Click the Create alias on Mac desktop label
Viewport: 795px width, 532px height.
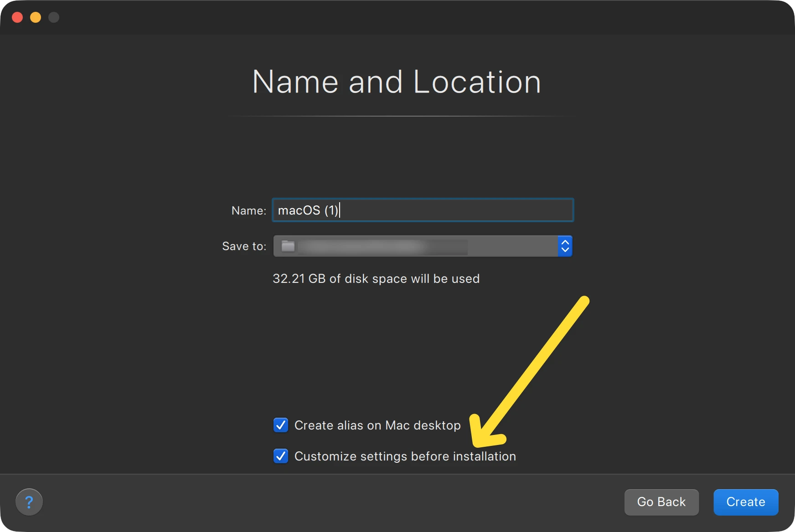pos(377,425)
